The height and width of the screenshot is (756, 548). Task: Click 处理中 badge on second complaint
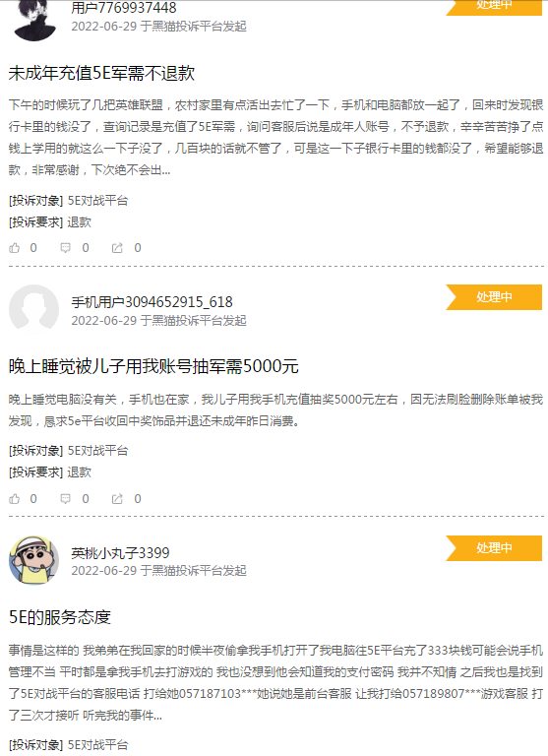pyautogui.click(x=494, y=297)
